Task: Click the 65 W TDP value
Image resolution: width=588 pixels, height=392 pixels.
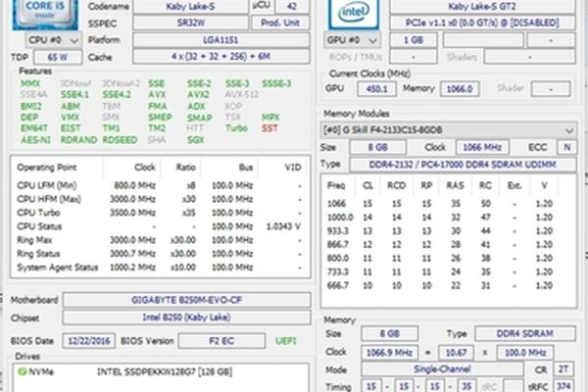Action: (58, 58)
